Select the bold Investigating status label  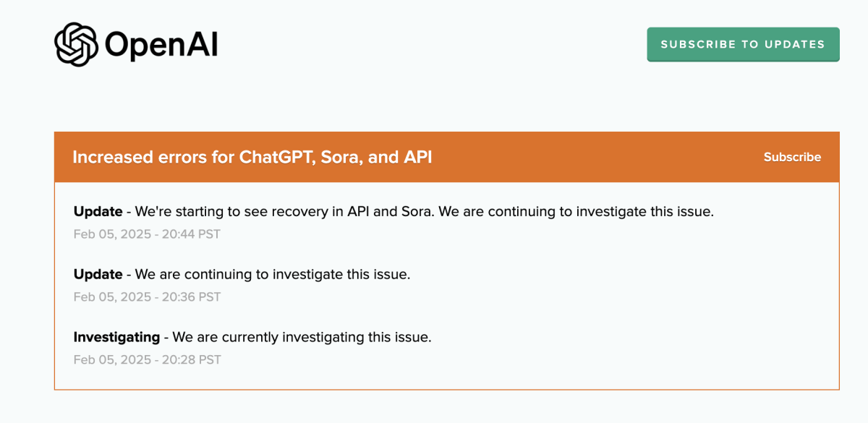click(x=116, y=337)
